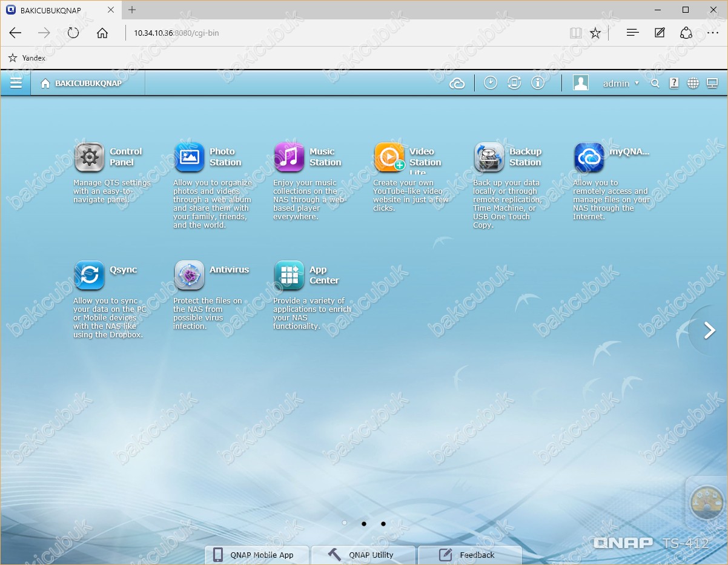This screenshot has height=565, width=728.
Task: Open the browser Hub icon
Action: (633, 33)
